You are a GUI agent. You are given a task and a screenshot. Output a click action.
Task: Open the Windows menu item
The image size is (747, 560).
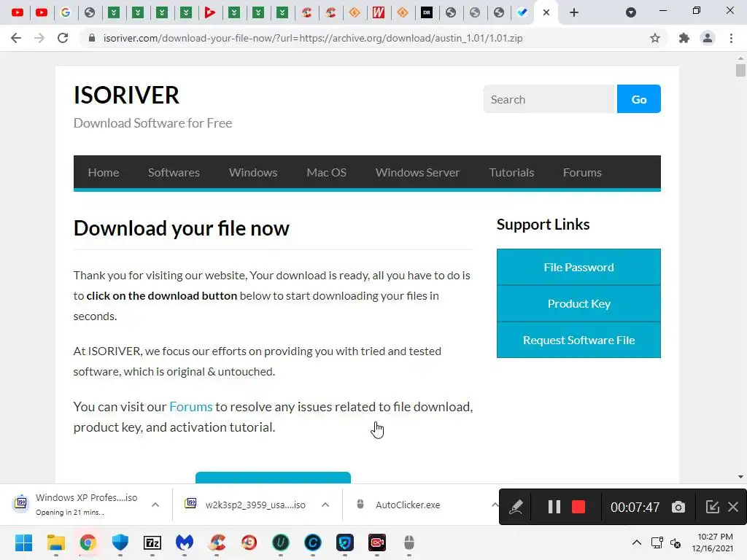[253, 172]
